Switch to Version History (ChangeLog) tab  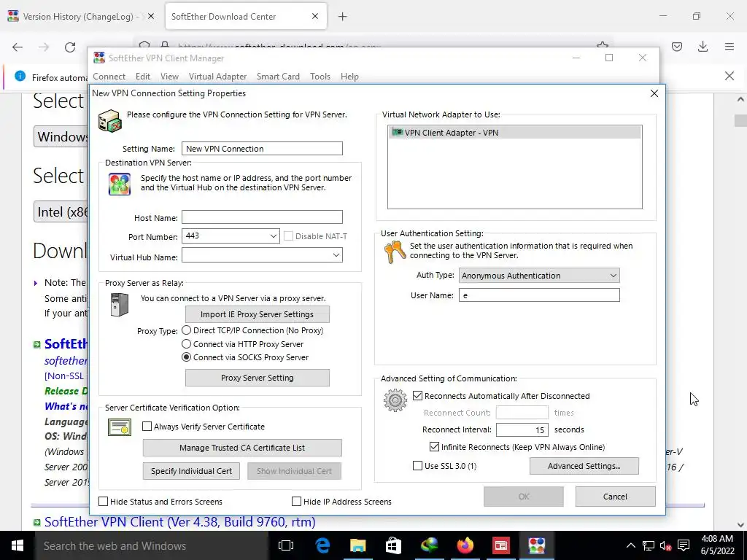click(81, 16)
